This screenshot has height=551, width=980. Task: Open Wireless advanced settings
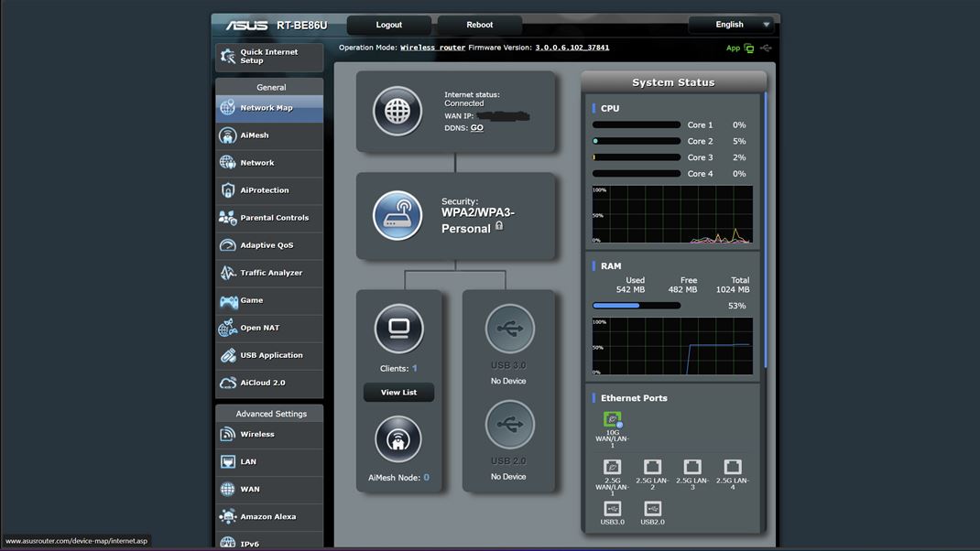(269, 434)
